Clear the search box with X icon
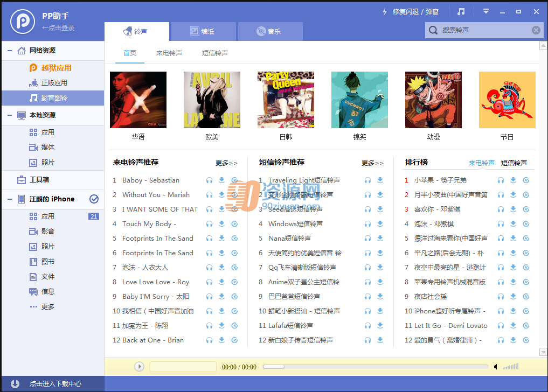 [536, 30]
